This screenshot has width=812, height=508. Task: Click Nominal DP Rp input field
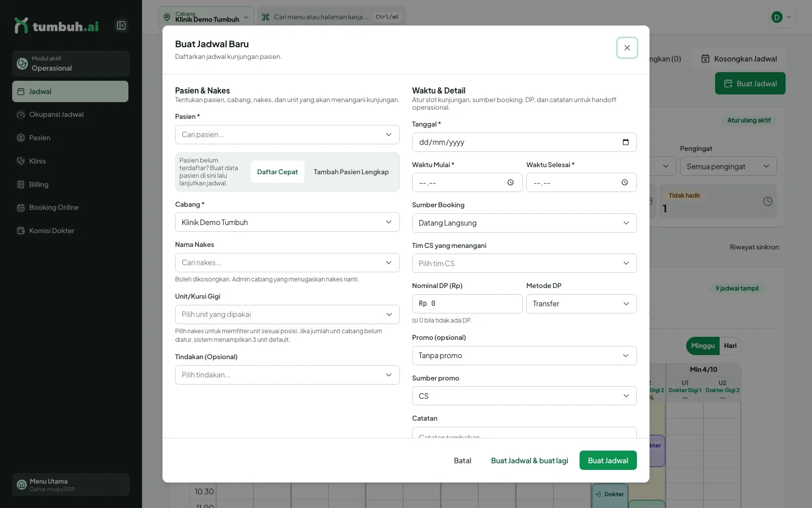[x=467, y=304]
